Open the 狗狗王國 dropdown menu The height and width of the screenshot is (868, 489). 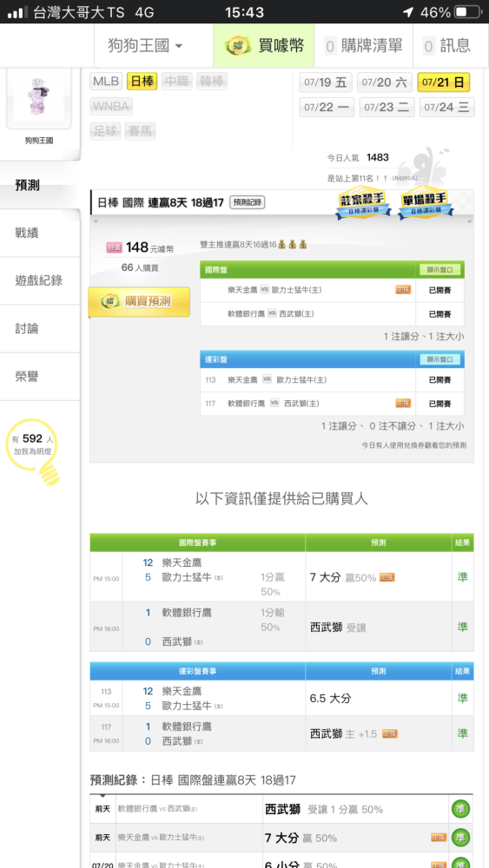(146, 45)
